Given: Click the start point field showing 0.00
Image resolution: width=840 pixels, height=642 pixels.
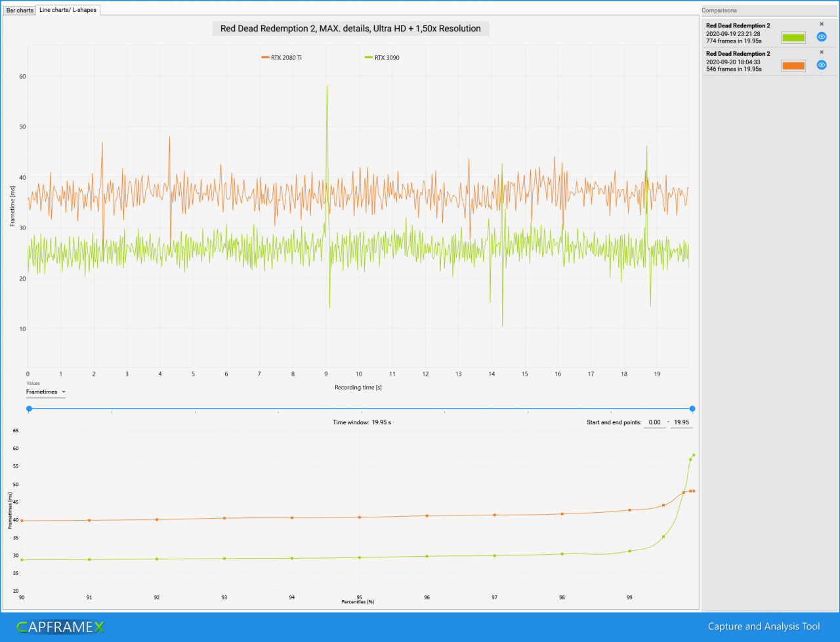Looking at the screenshot, I should coord(654,422).
